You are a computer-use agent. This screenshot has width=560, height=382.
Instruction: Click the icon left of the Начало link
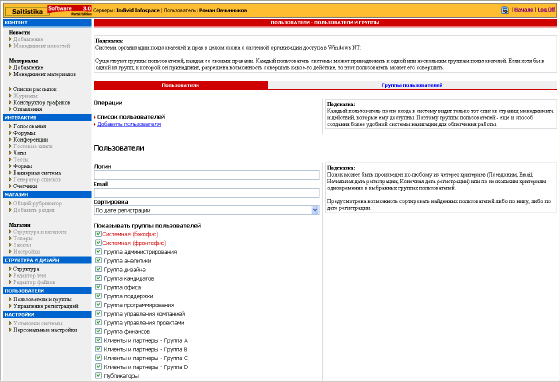pos(505,10)
